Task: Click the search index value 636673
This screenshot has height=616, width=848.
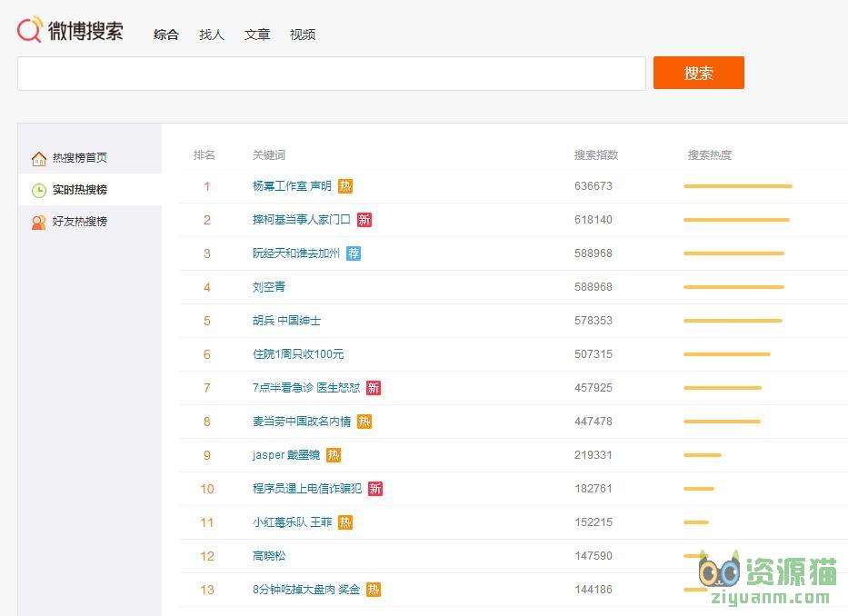Action: tap(594, 186)
